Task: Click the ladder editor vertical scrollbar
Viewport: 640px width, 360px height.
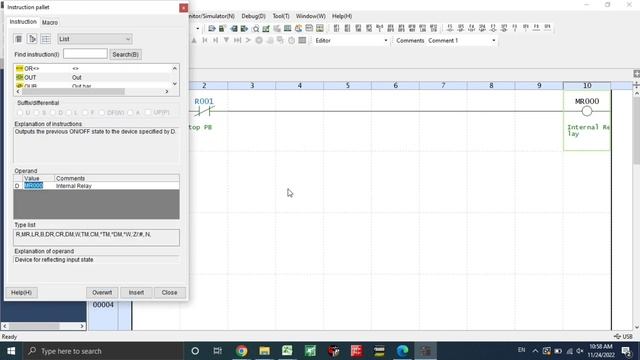Action: (636, 131)
